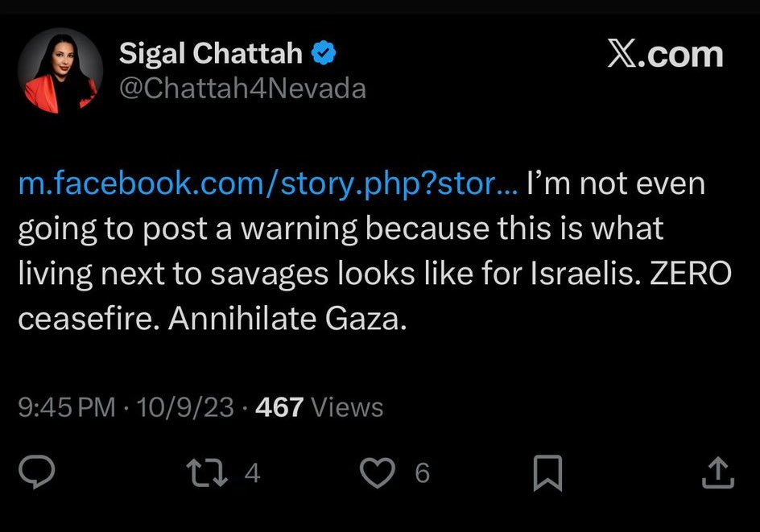Click the reply speech bubble icon
This screenshot has height=532, width=760.
tap(37, 472)
